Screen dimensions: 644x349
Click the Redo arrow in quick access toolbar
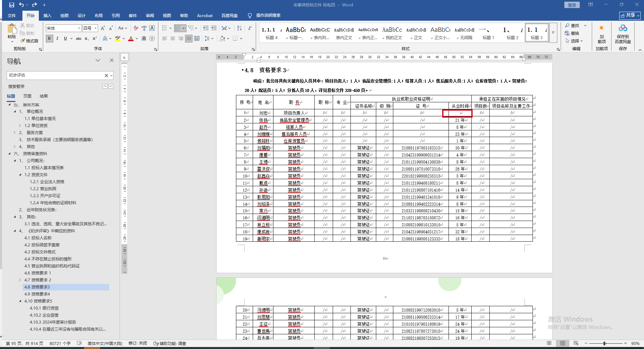pyautogui.click(x=34, y=5)
